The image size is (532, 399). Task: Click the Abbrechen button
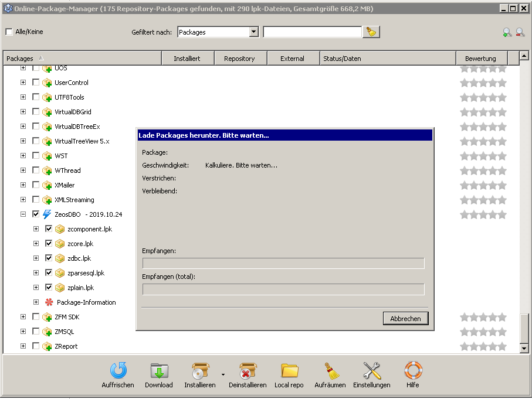(x=405, y=319)
